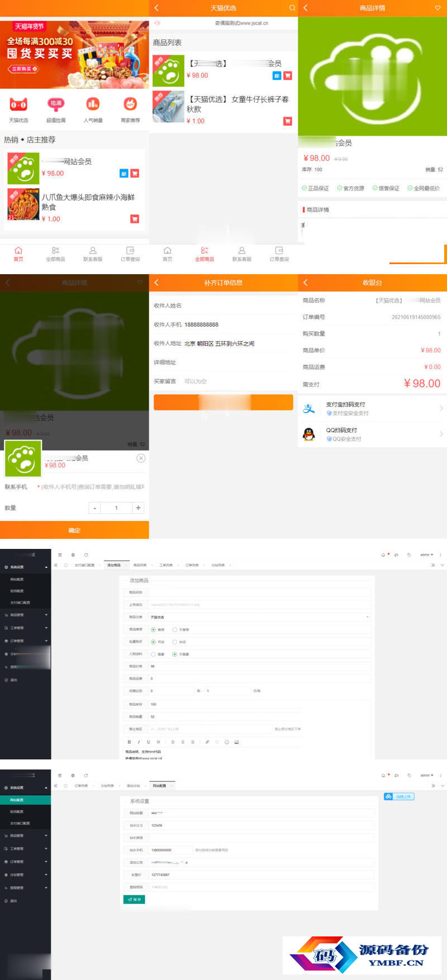Open the 商品分类 dropdown showing 天猫优选
This screenshot has width=447, height=980.
(260, 617)
